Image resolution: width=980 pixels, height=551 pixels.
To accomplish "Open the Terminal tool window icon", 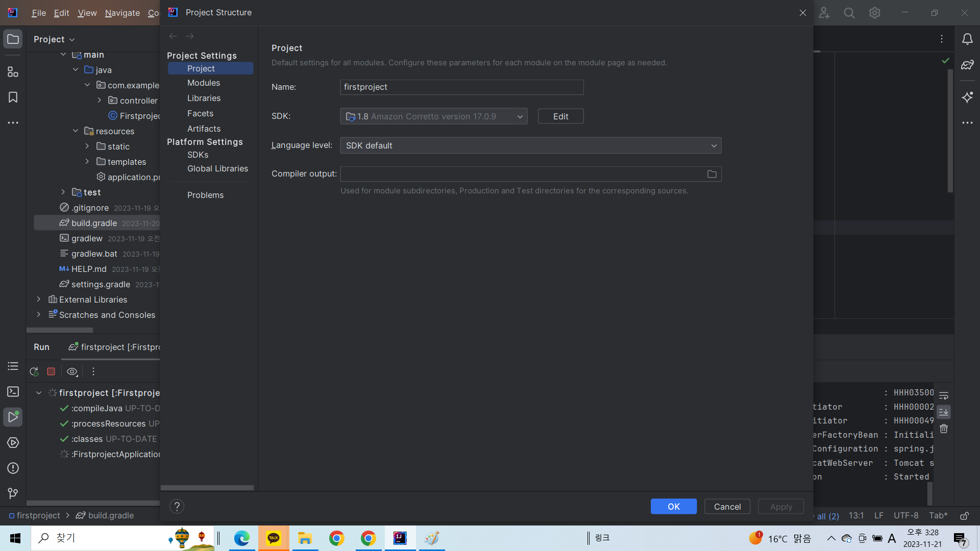I will [x=13, y=391].
